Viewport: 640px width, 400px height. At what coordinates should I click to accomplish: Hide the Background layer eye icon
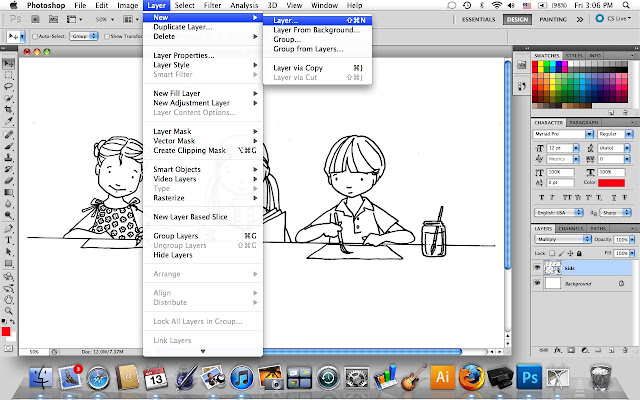(x=537, y=283)
